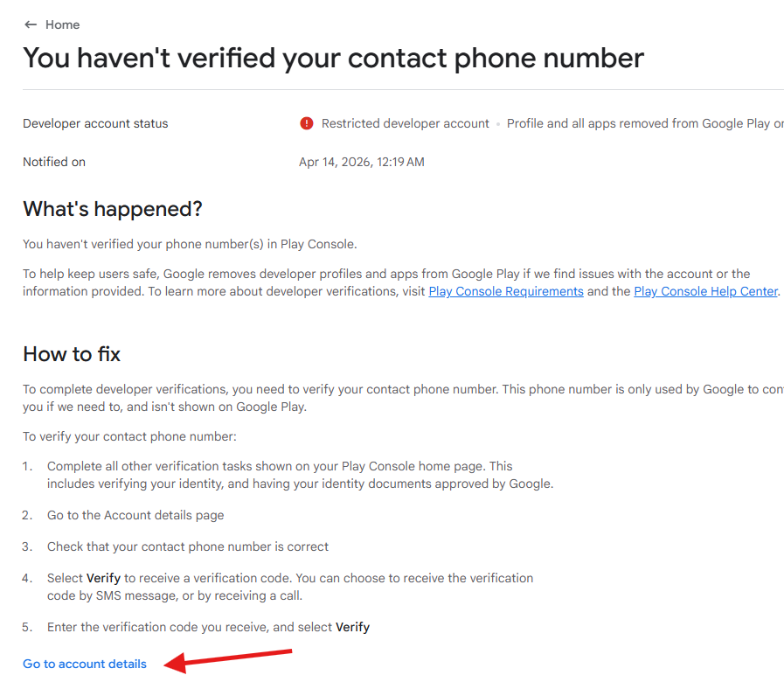This screenshot has width=784, height=696.
Task: Open the Play Console Help Center link
Action: (x=705, y=291)
